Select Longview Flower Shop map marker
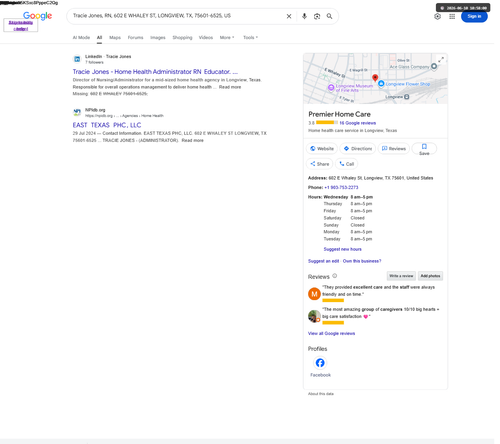 [381, 84]
